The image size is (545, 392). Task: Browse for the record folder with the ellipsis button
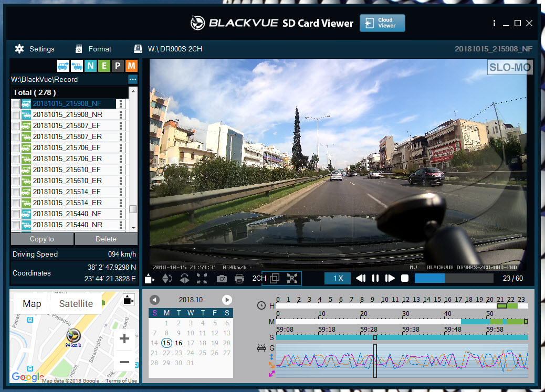pyautogui.click(x=133, y=79)
